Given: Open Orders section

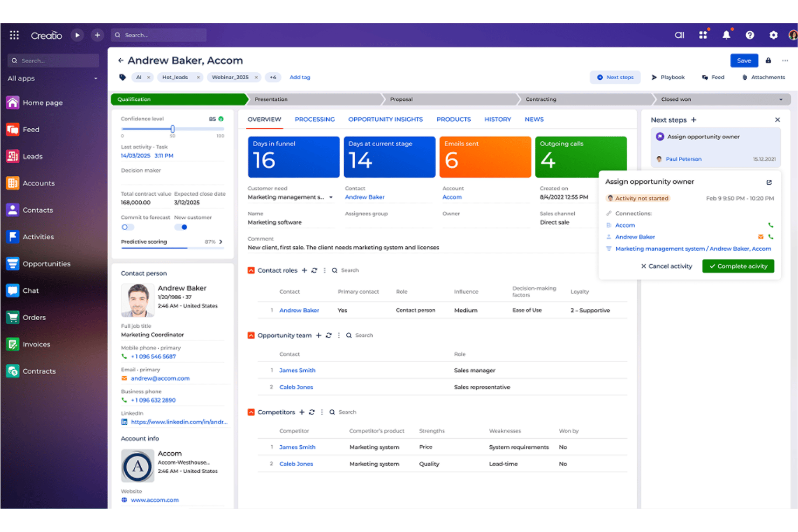Looking at the screenshot, I should click(x=26, y=317).
